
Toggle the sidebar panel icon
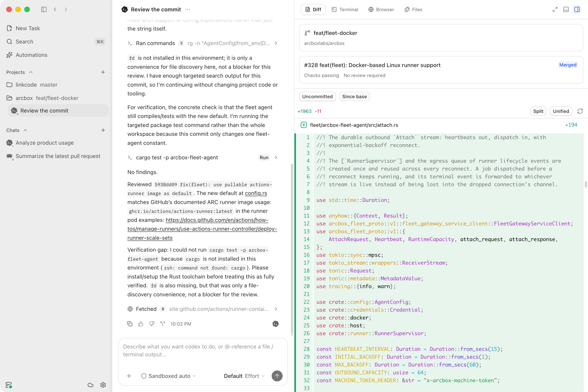click(44, 9)
